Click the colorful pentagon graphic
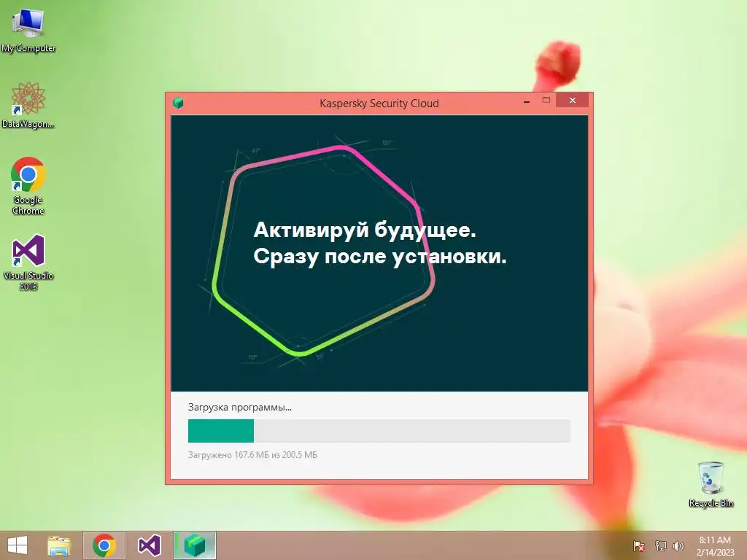This screenshot has height=560, width=747. pyautogui.click(x=324, y=251)
